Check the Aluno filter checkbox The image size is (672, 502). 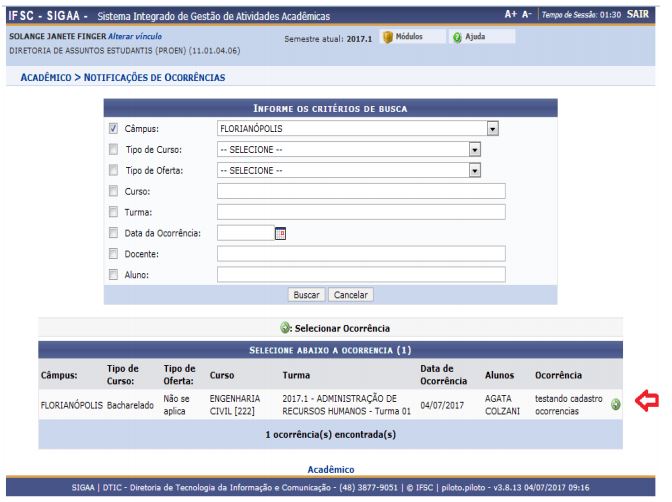point(113,275)
